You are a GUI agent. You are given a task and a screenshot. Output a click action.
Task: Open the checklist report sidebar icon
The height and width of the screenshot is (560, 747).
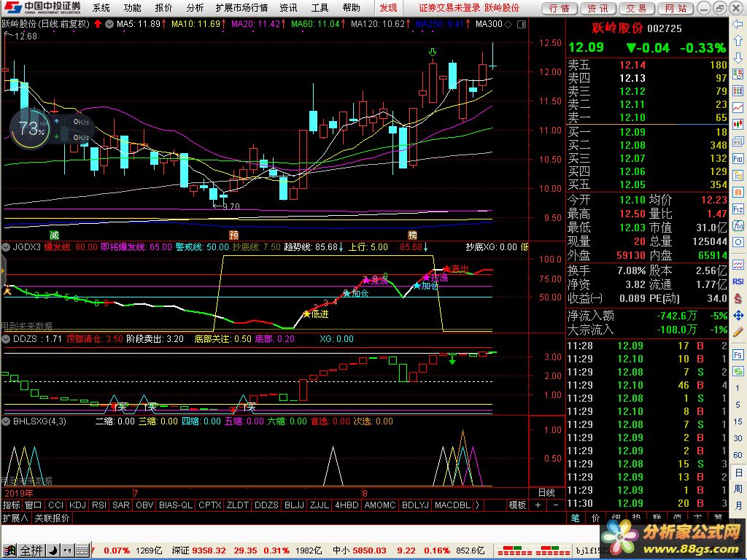coord(738,74)
